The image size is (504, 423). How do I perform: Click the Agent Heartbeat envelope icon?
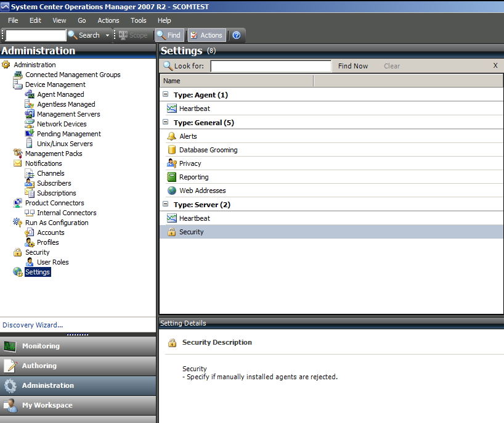pos(172,109)
